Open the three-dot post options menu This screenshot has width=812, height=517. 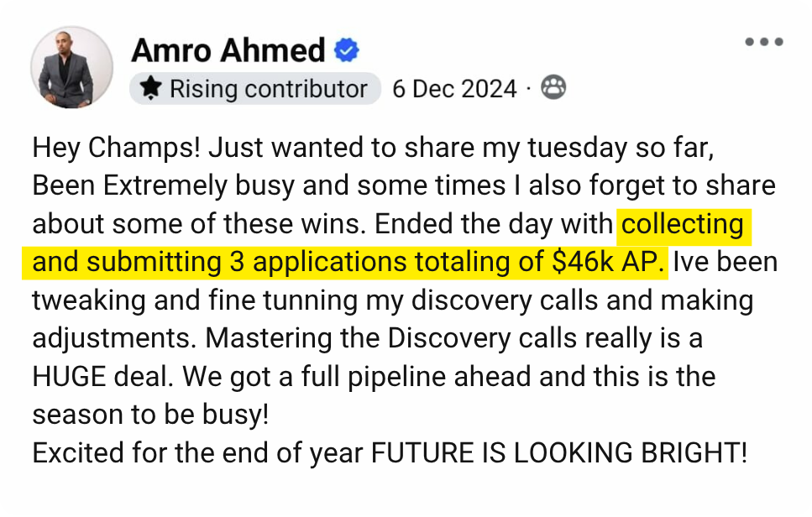point(763,43)
